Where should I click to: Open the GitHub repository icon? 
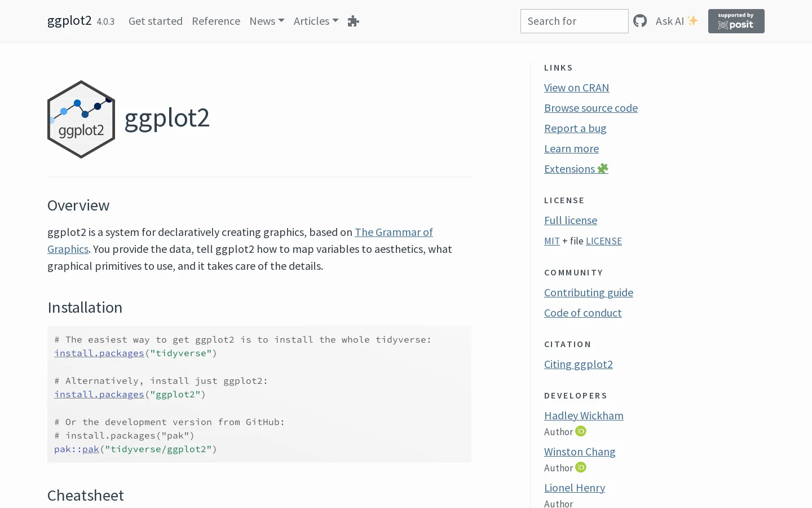(x=640, y=21)
